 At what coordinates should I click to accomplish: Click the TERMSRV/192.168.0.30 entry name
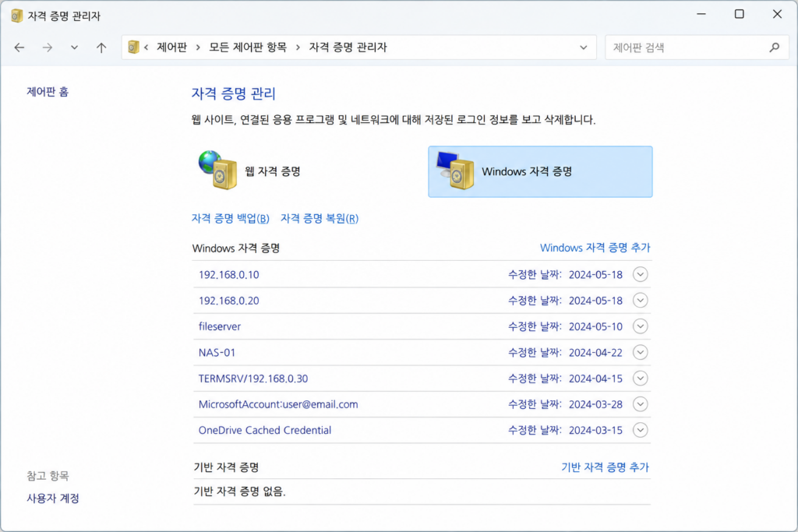(253, 379)
